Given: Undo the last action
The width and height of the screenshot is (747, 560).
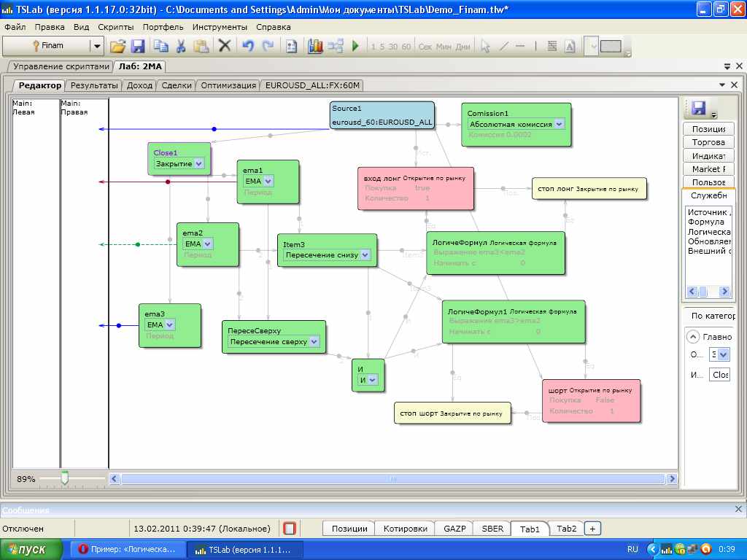Looking at the screenshot, I should point(248,46).
